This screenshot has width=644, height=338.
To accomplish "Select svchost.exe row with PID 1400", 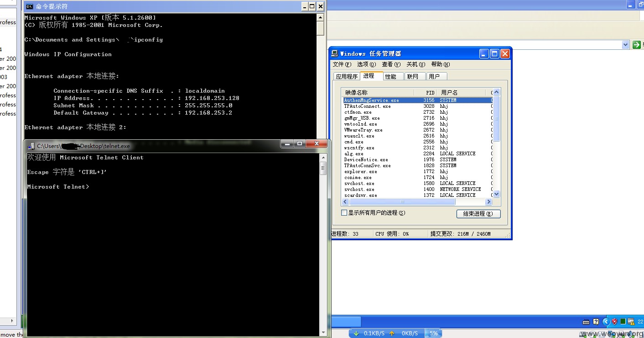I will tap(417, 189).
